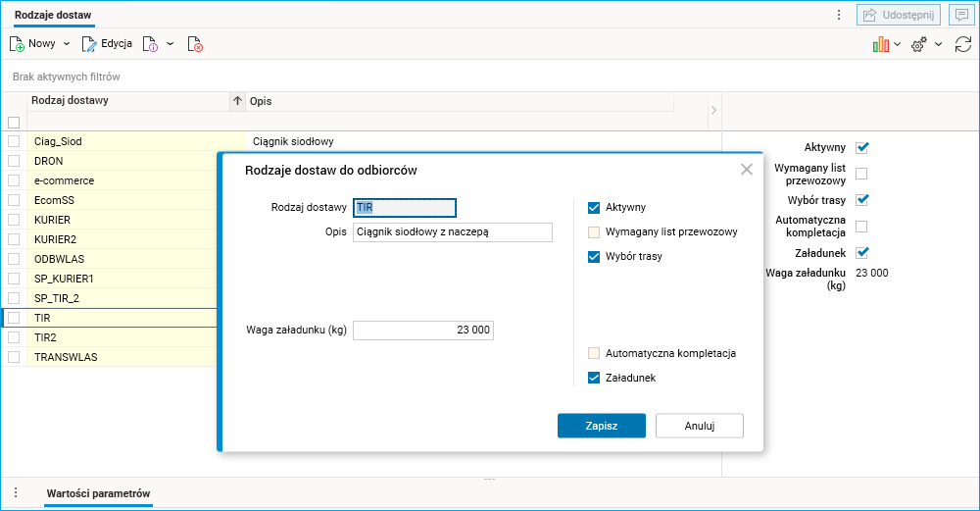Toggle the Wybór trasy checkbox in dialog
The image size is (980, 511).
click(x=593, y=257)
